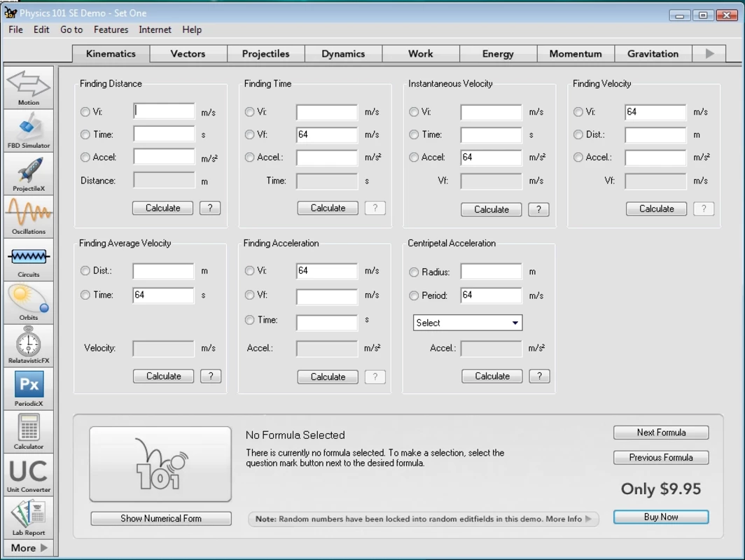Open the RelatavisticFX stopwatch tool
This screenshot has width=745, height=560.
(x=29, y=346)
